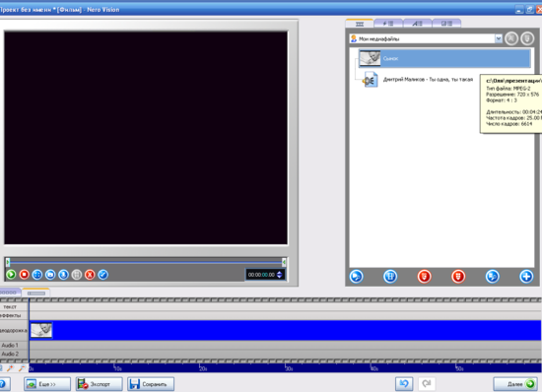Switch to the video effects tab with lightning icon
This screenshot has height=392, width=542.
[388, 24]
